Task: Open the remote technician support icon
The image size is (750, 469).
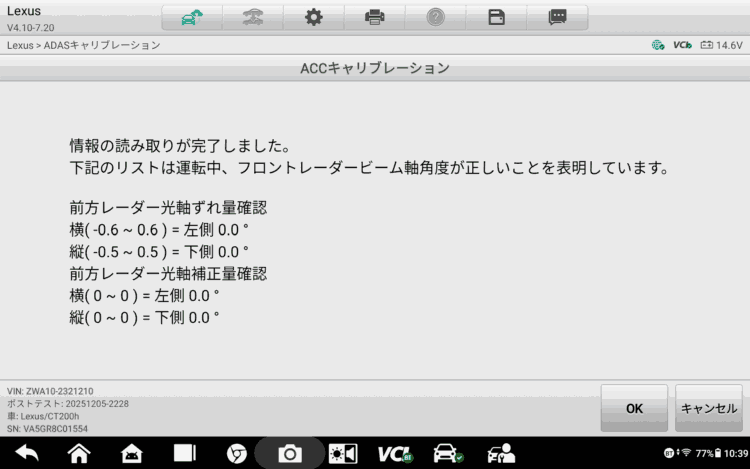Action: (501, 453)
